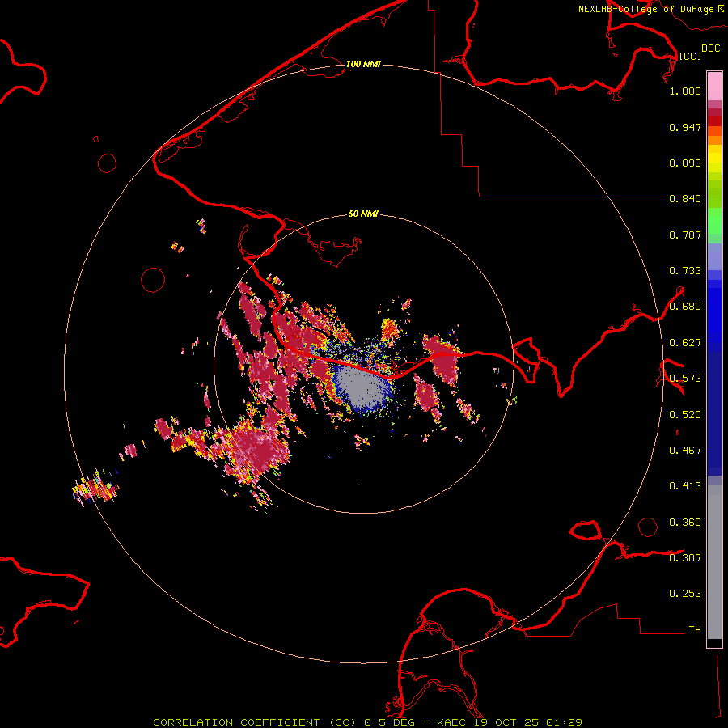Click the 0.573 scale value
Viewport: 728px width, 728px height.
(685, 379)
